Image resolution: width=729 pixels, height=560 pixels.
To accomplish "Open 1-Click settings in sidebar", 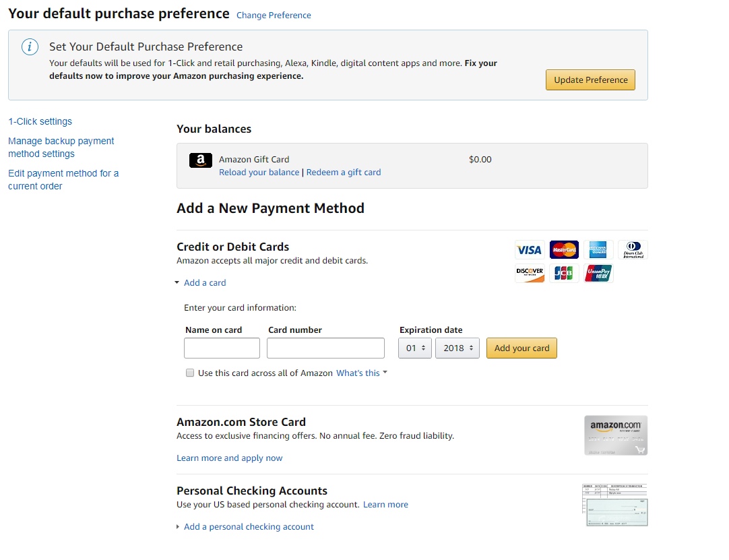I will [40, 122].
